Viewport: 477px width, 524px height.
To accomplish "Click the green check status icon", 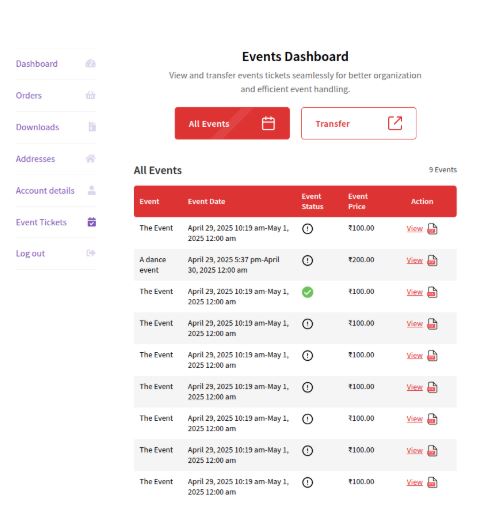I will (308, 292).
